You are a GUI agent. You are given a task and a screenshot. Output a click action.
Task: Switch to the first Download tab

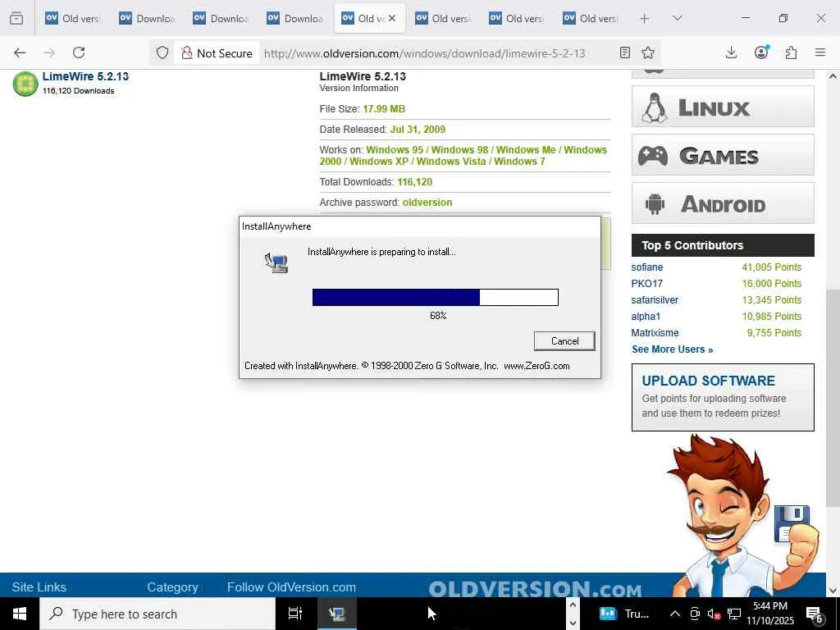(x=146, y=18)
